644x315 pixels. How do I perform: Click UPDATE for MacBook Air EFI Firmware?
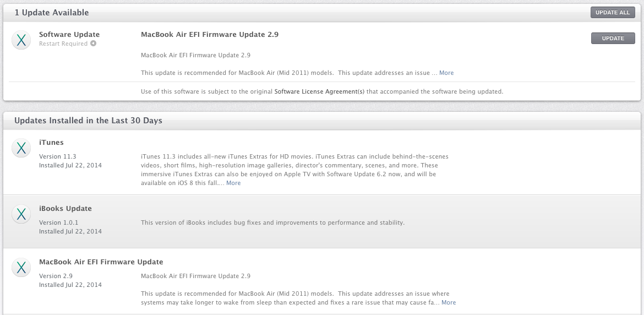[x=613, y=38]
